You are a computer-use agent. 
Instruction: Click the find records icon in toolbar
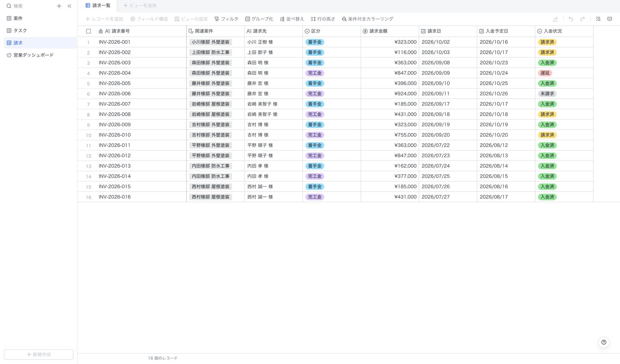[598, 19]
